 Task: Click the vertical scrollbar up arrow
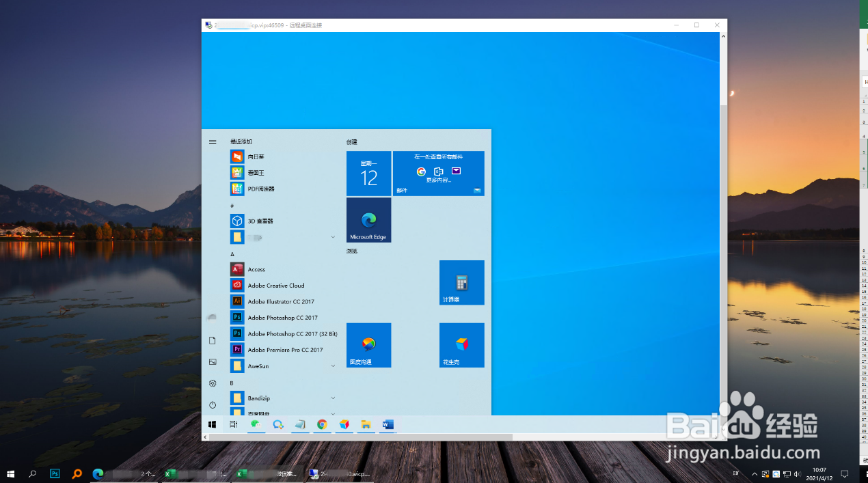coord(724,35)
